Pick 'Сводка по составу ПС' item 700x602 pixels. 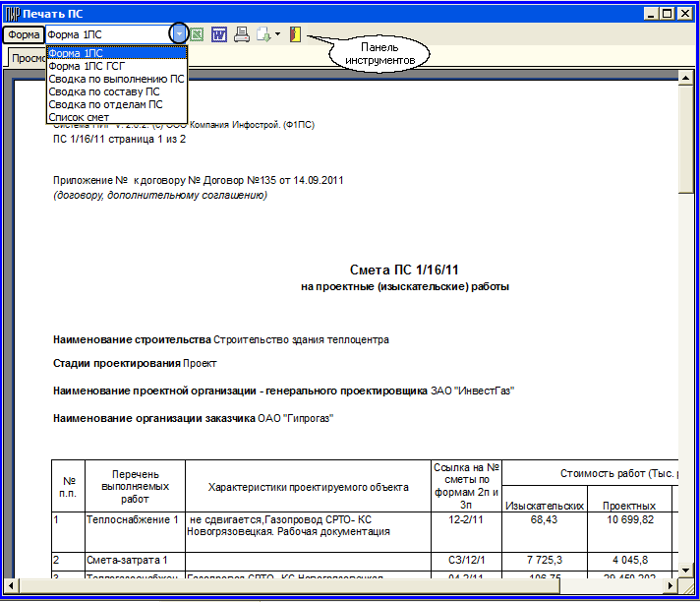103,91
